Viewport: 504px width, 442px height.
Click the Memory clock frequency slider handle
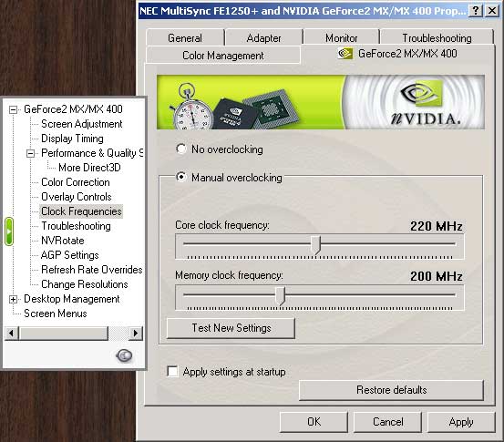click(281, 296)
